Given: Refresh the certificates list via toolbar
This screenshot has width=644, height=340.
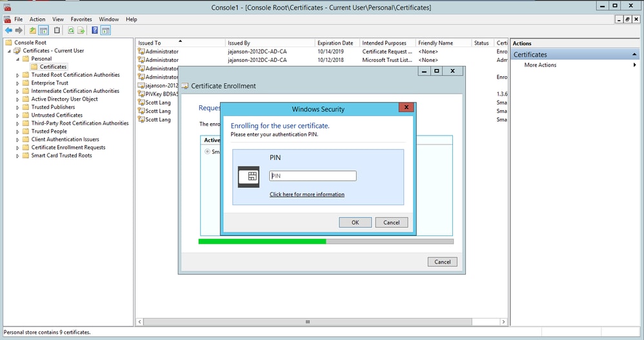Looking at the screenshot, I should click(x=71, y=30).
